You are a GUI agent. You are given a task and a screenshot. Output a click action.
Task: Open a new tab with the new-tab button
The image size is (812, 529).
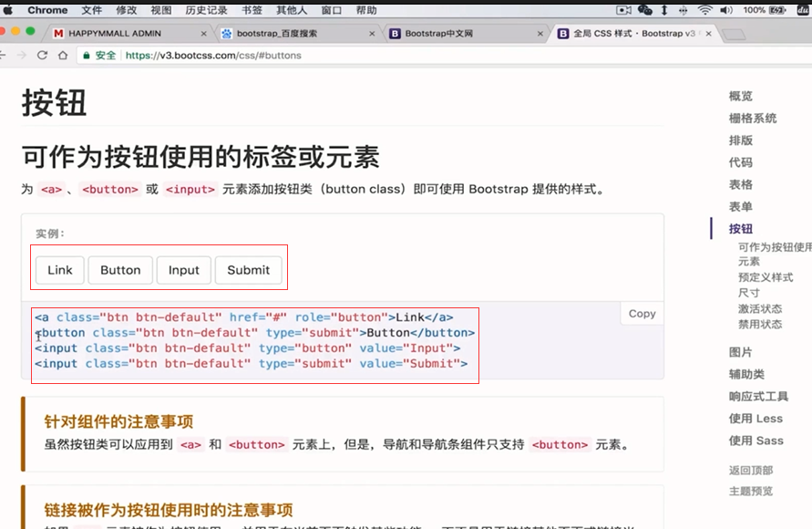(734, 34)
